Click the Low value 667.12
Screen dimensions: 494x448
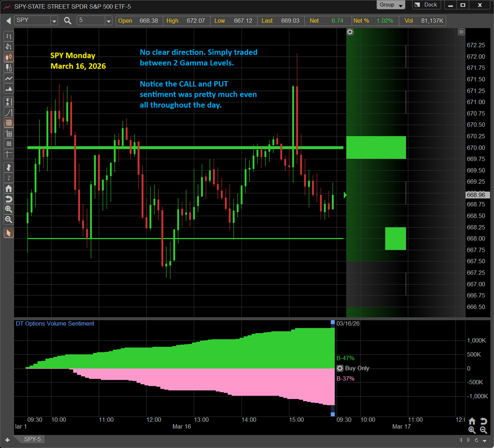pyautogui.click(x=243, y=21)
